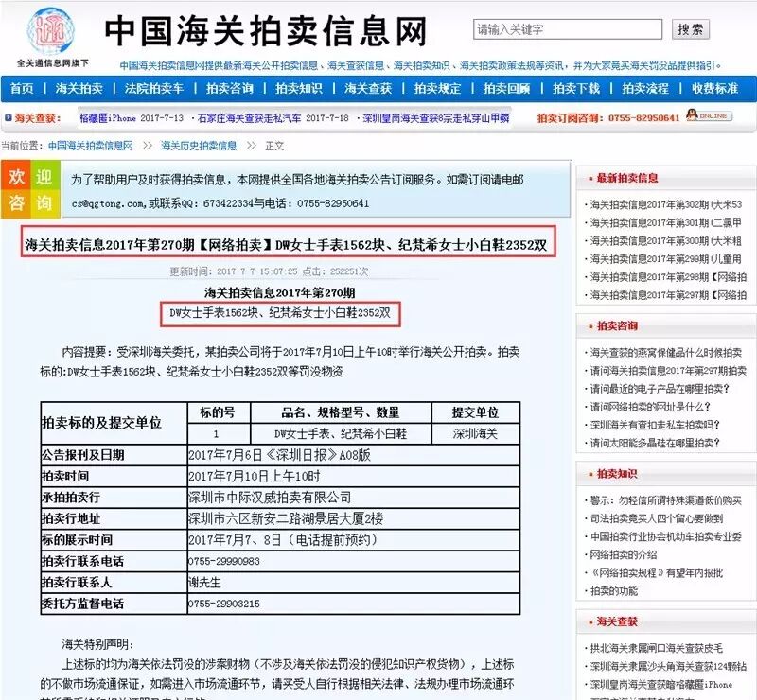The image size is (757, 700).
Task: Open sidebar article 深圳皇岗海关查获暗格藏匿iPhone
Action: (x=661, y=685)
